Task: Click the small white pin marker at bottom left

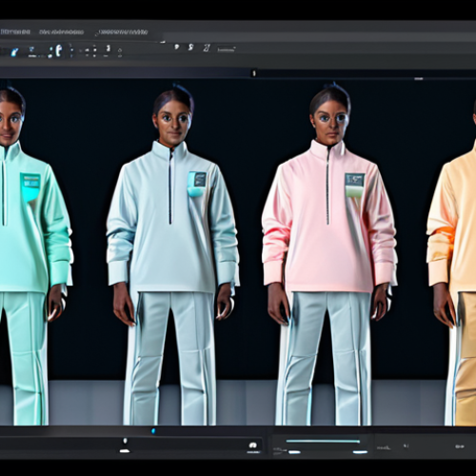Action: (x=125, y=441)
